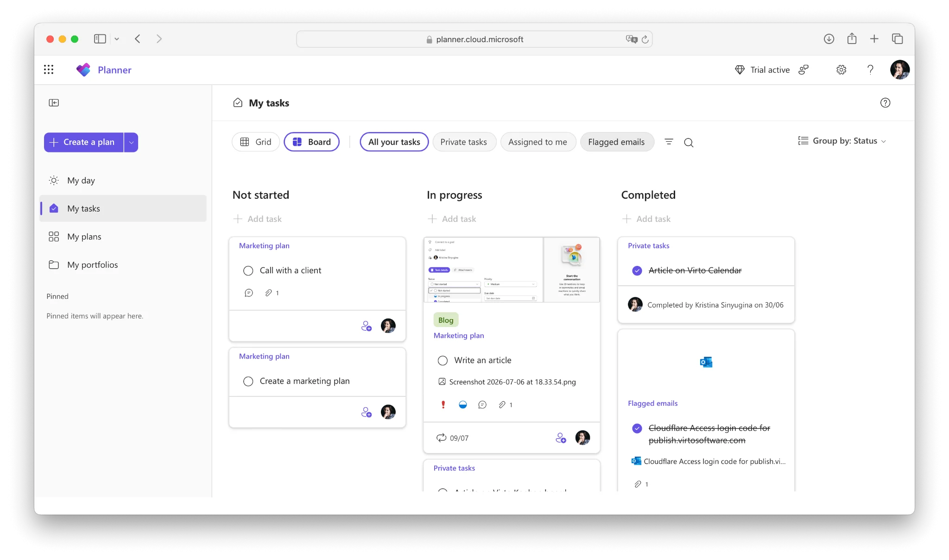Screen dimensions: 949x560
Task: Switch to Grid view
Action: click(x=256, y=142)
